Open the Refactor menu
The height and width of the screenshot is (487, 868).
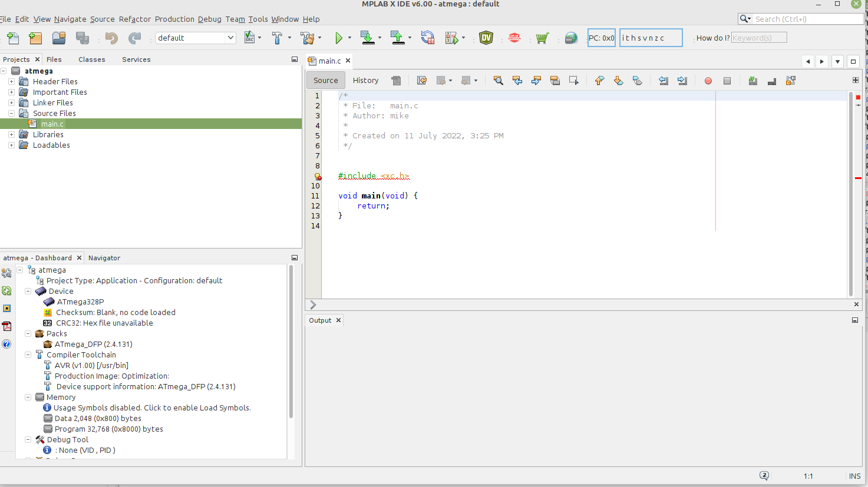(135, 19)
